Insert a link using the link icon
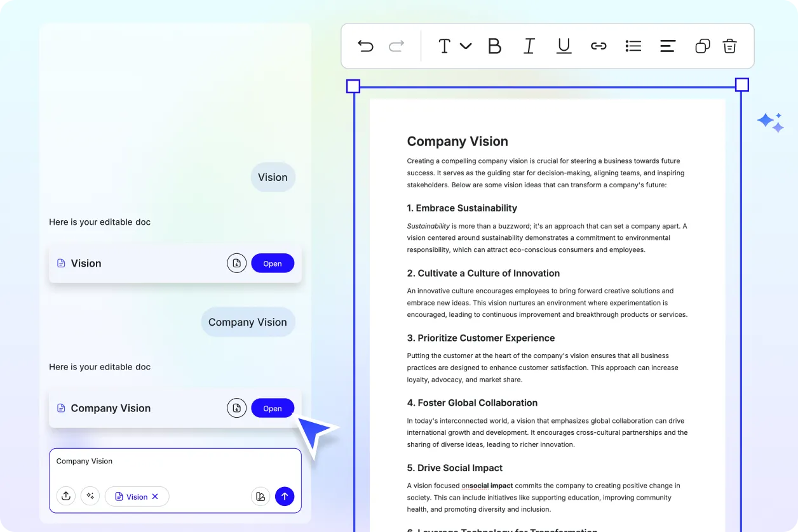 (x=598, y=46)
